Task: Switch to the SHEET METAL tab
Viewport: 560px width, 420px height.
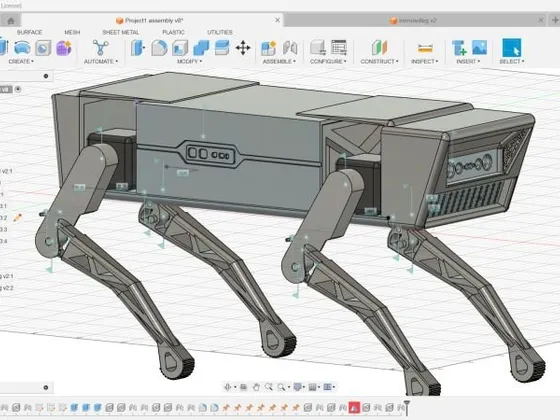Action: [121, 32]
